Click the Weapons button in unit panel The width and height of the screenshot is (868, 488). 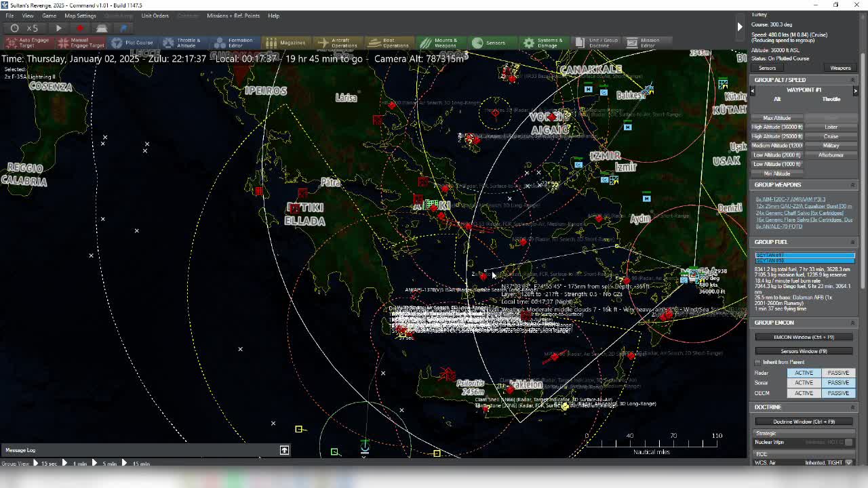pos(840,68)
